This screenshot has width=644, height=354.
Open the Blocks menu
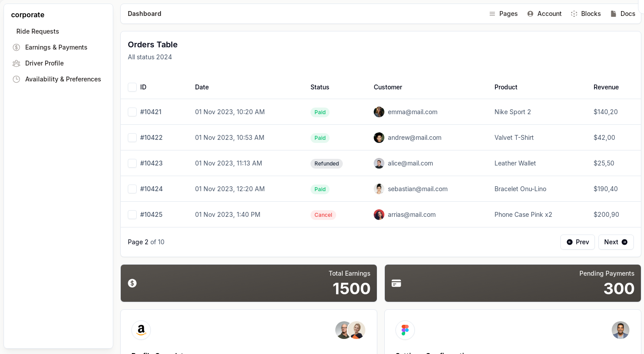tap(586, 14)
